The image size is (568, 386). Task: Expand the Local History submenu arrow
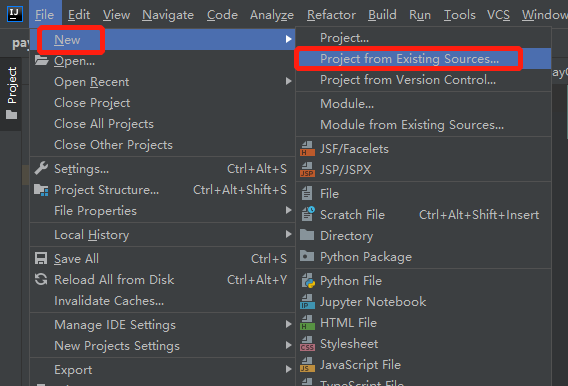[x=288, y=234]
